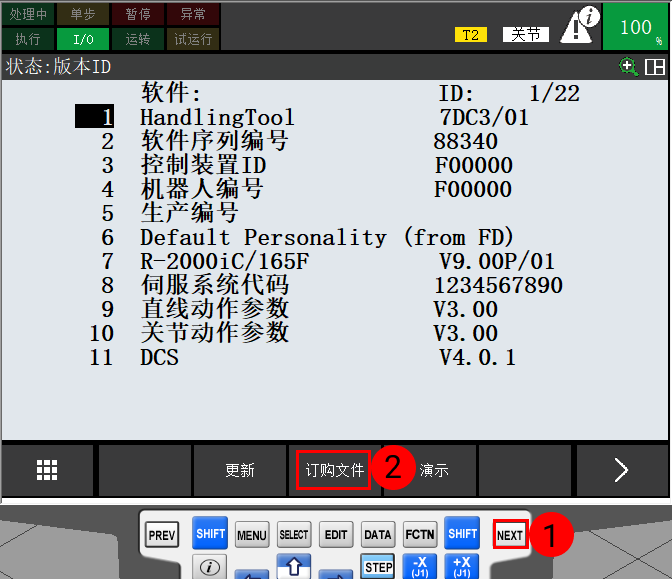The width and height of the screenshot is (672, 579).
Task: Click the zoom magnifier icon
Action: [628, 67]
